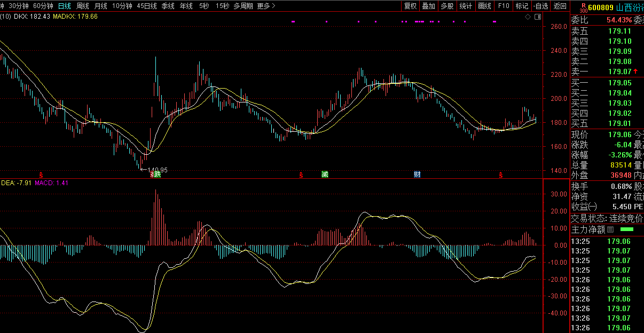Click the red R300 margin badge beside 600809

583,7
